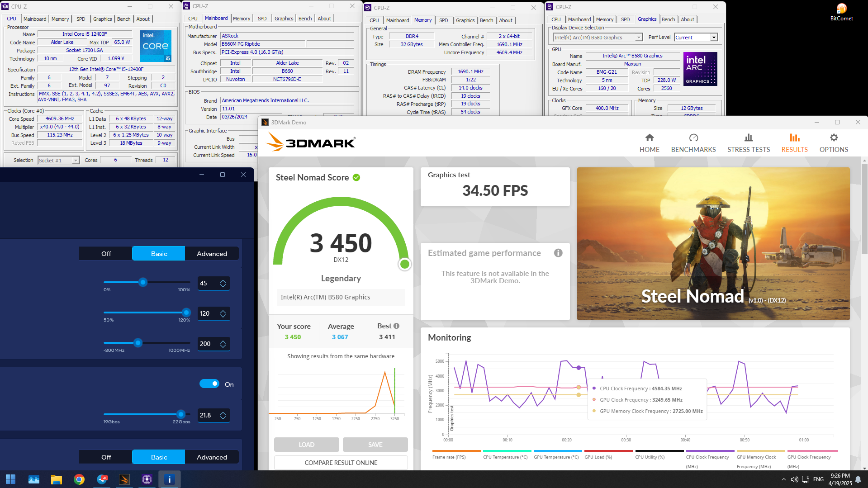Screen dimensions: 868x488
Task: Open the network icon in system tray
Action: [x=806, y=479]
